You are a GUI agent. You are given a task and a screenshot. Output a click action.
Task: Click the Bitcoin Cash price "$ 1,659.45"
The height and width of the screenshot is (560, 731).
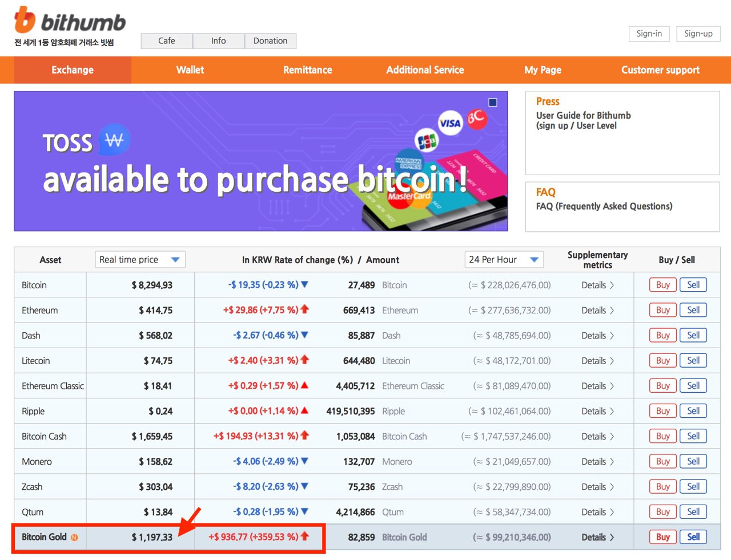[152, 436]
